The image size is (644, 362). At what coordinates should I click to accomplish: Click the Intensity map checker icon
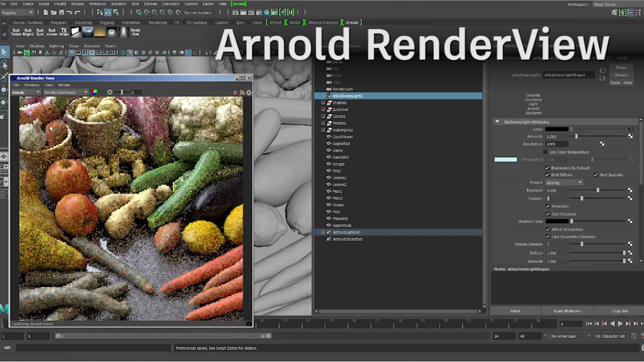[x=630, y=136]
